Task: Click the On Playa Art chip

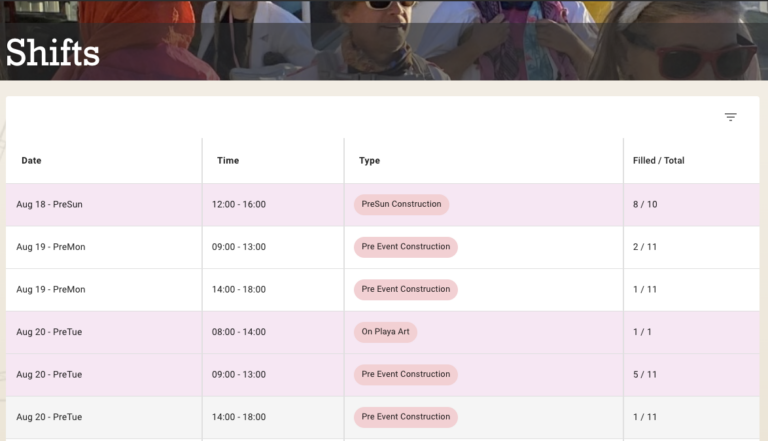Action: coord(385,332)
